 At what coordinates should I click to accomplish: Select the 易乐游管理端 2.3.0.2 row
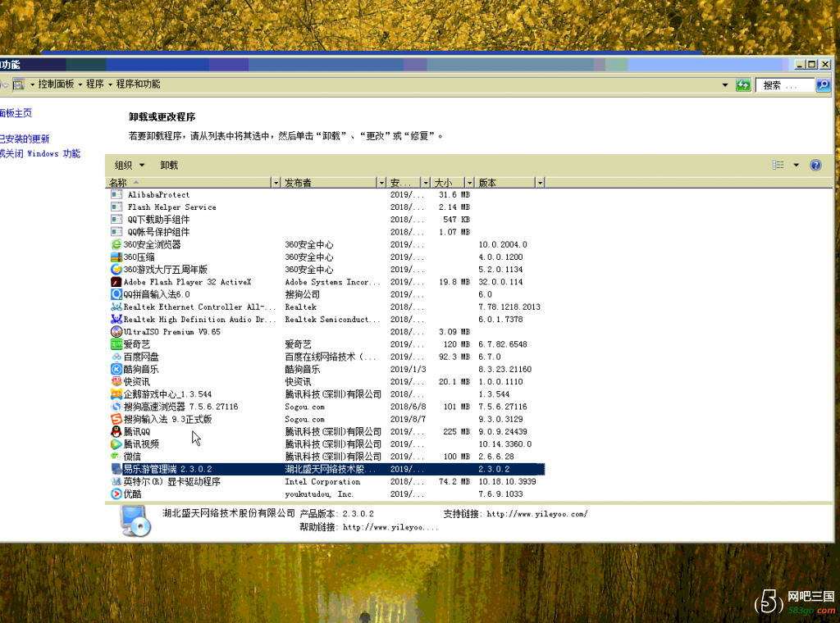coord(326,470)
